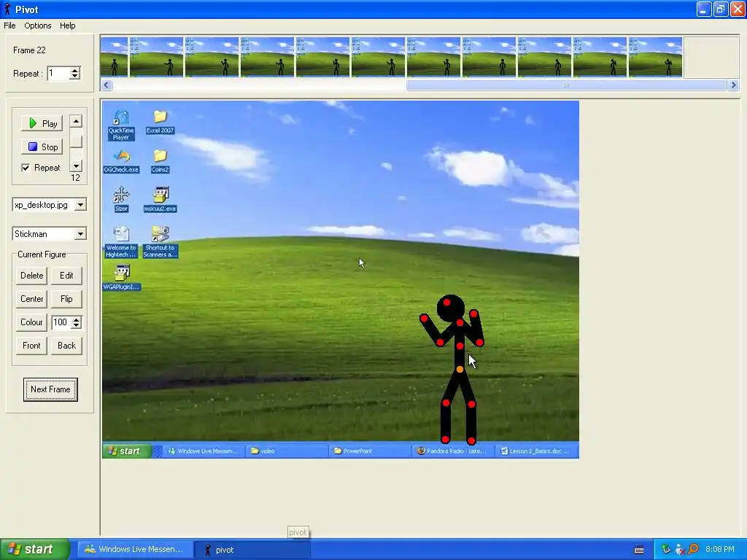Click the speed slider thumb
747x560 pixels.
(x=76, y=142)
